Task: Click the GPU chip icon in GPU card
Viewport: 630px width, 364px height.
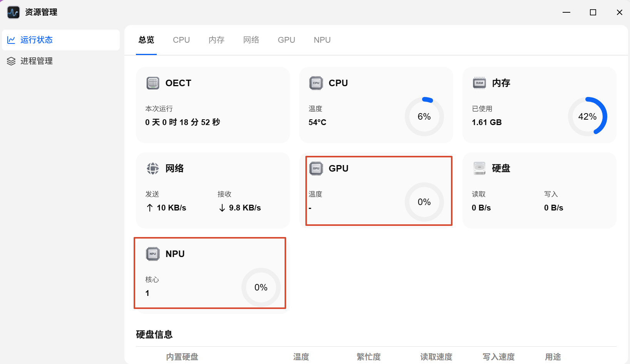Action: [x=316, y=169]
